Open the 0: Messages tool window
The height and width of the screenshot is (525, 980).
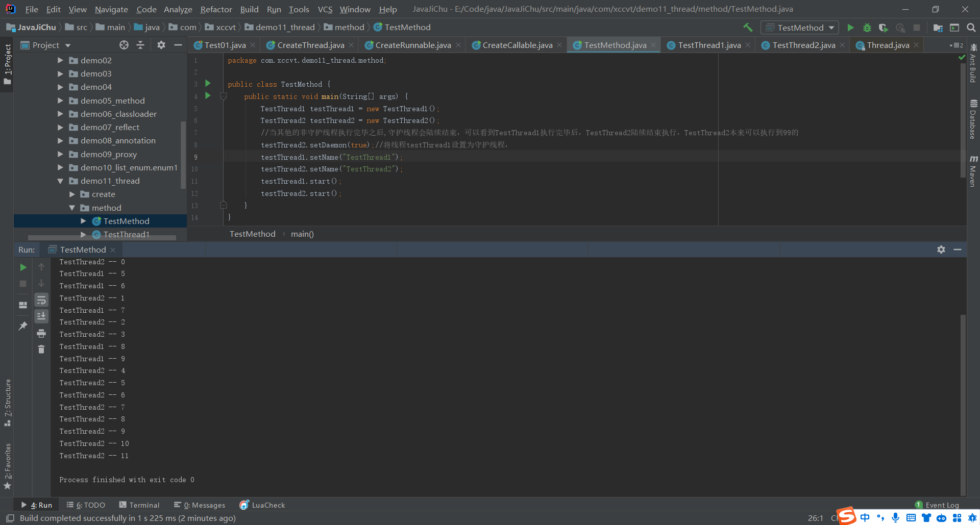200,505
